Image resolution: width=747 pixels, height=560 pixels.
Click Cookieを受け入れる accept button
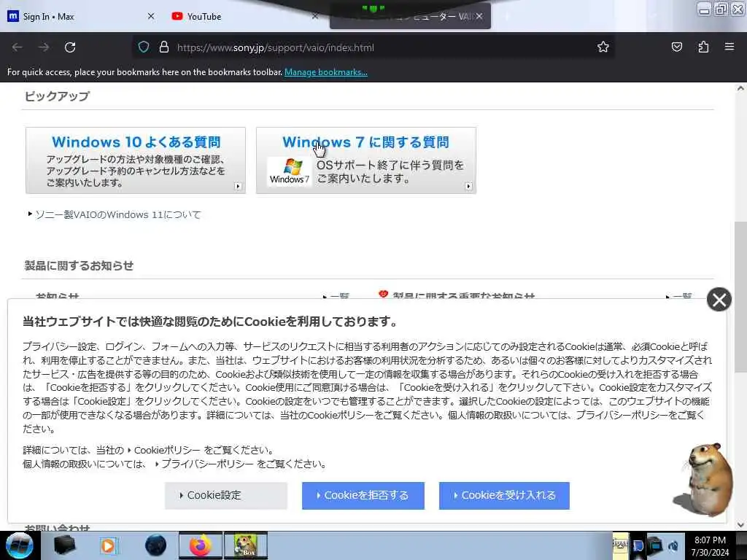pyautogui.click(x=504, y=496)
